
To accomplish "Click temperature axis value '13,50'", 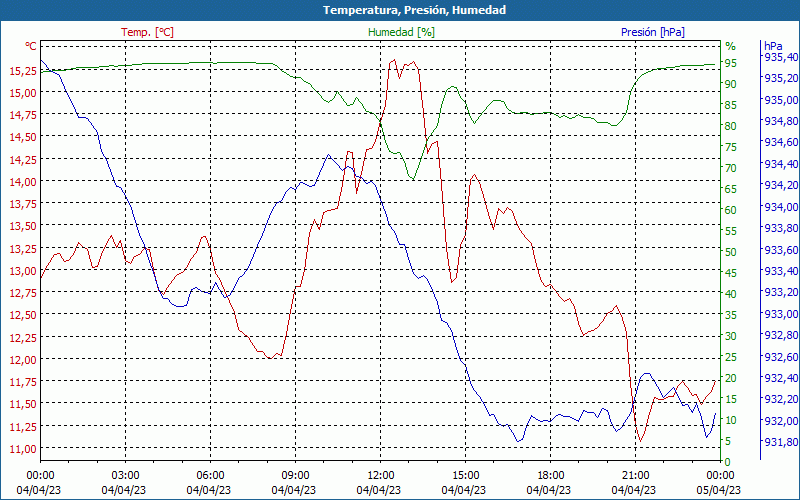I will (23, 226).
